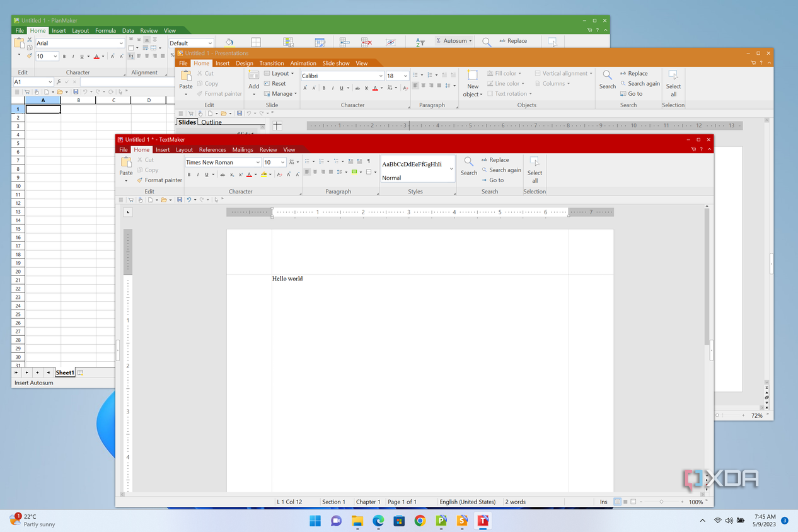
Task: Toggle Bold in TextMaker Character group
Action: click(189, 175)
